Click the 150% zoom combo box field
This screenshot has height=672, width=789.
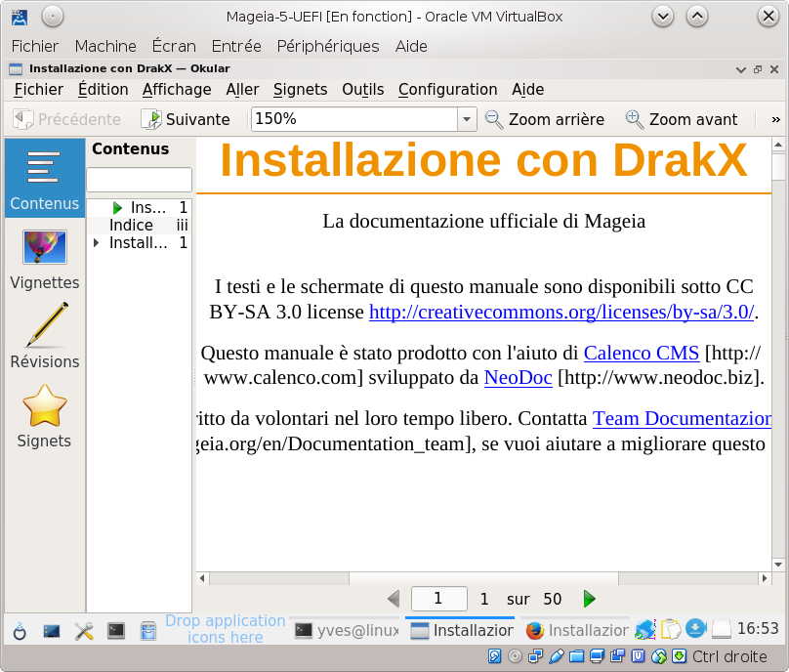pyautogui.click(x=354, y=119)
